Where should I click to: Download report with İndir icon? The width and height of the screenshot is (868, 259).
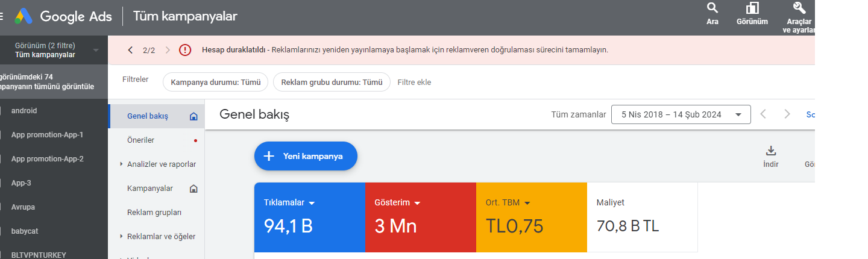(x=771, y=157)
